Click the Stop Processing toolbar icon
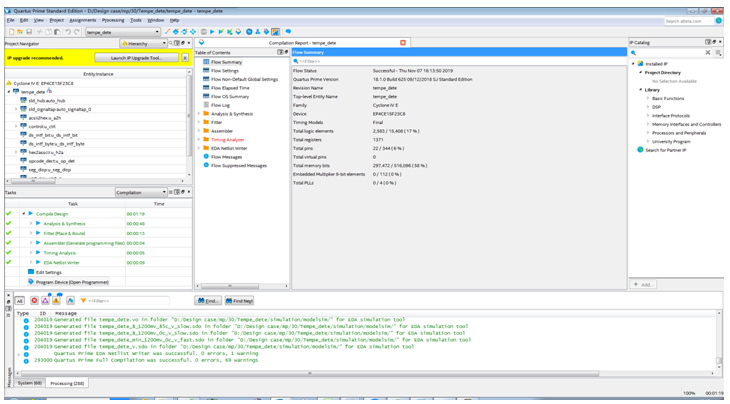Image resolution: width=730 pixels, height=404 pixels. click(203, 32)
